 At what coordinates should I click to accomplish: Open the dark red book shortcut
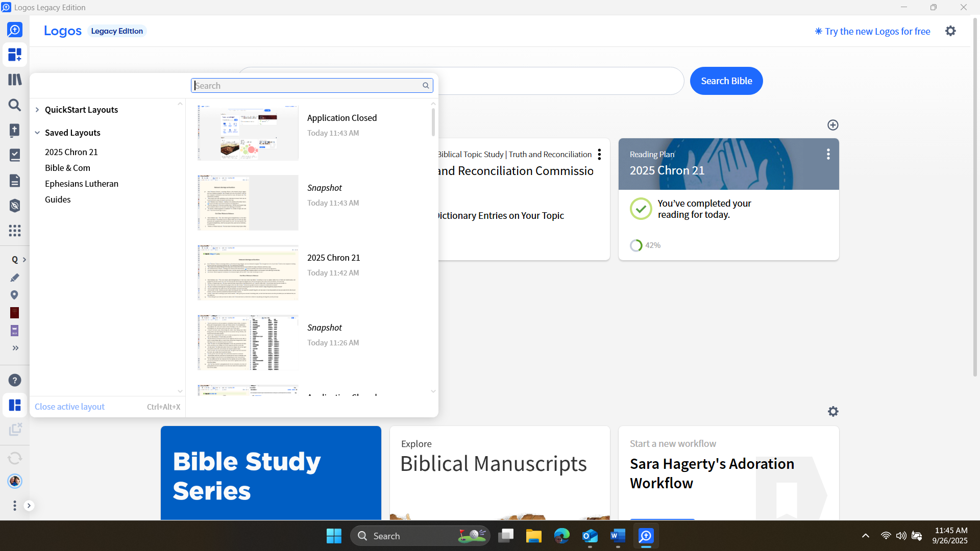[14, 313]
